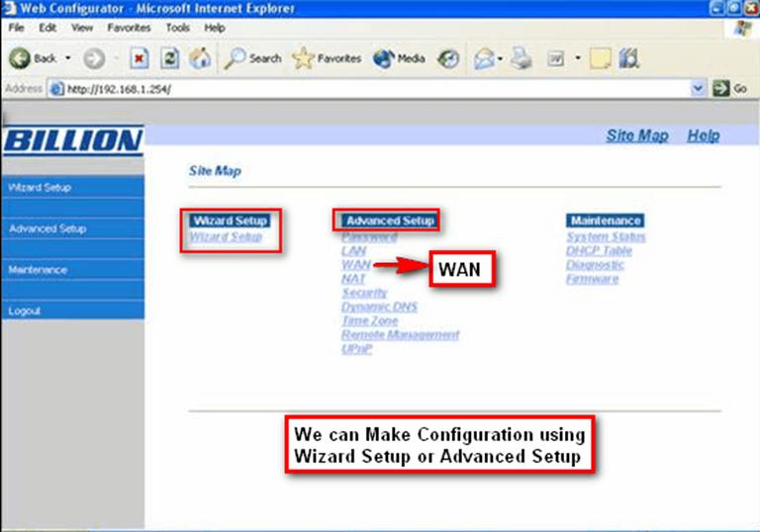
Task: Open the Wizard Setup italic link
Action: coord(226,237)
